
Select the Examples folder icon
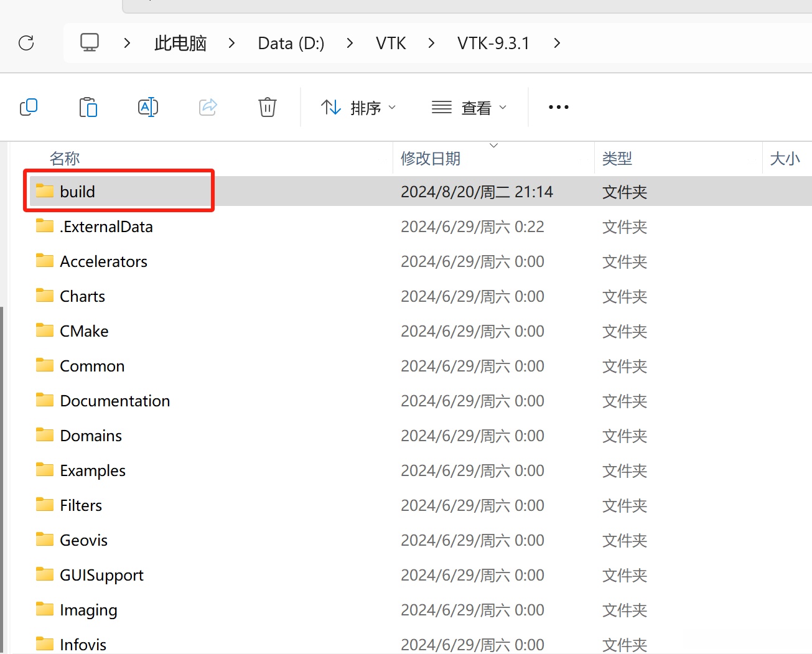(x=45, y=470)
